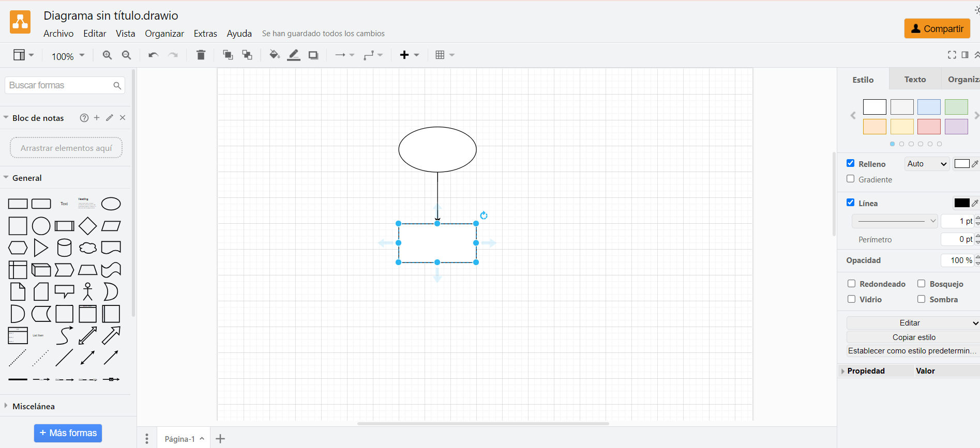Select the diamond shape in General palette

click(x=88, y=226)
